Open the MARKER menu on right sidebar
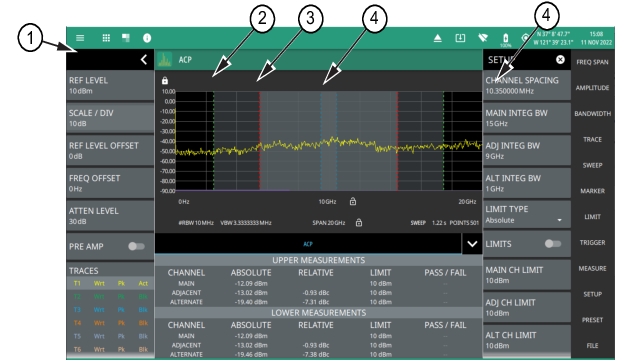Viewport: 631px width, 361px height. [x=592, y=191]
